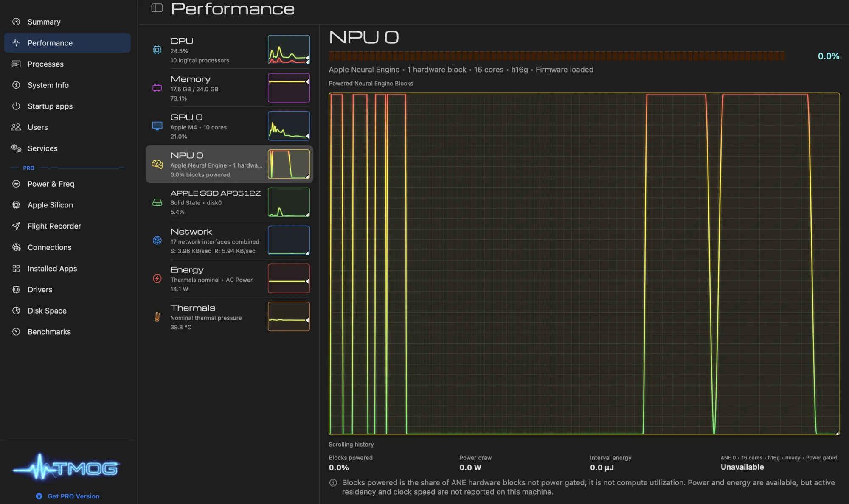This screenshot has width=849, height=504.
Task: Click the Apple Silicon chip icon
Action: click(x=16, y=205)
